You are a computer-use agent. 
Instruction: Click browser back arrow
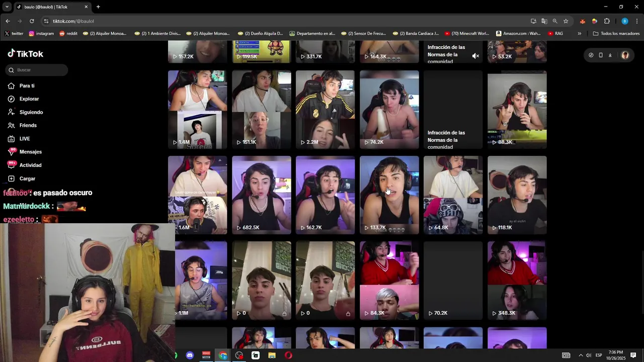point(8,21)
